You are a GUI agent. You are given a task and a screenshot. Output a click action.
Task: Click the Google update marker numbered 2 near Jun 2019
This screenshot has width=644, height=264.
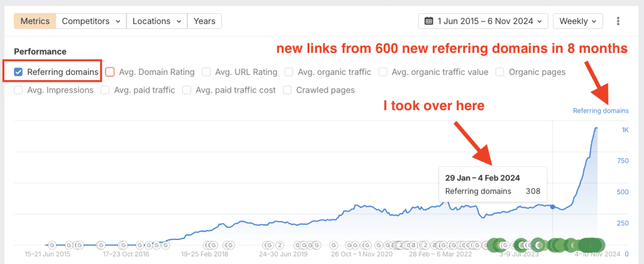pyautogui.click(x=280, y=244)
